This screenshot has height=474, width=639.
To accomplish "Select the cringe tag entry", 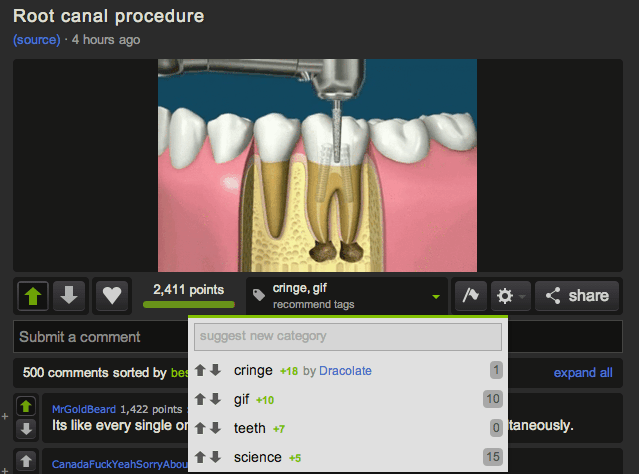I will click(x=253, y=370).
